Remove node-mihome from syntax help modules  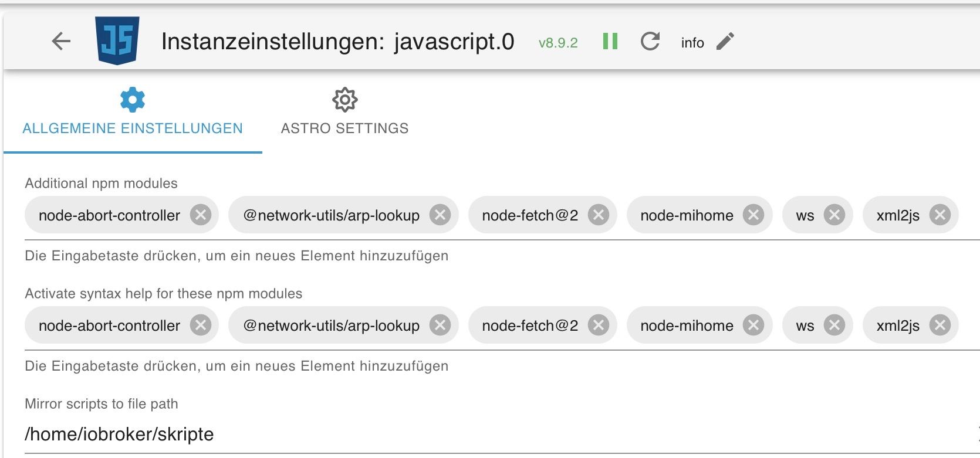point(753,325)
